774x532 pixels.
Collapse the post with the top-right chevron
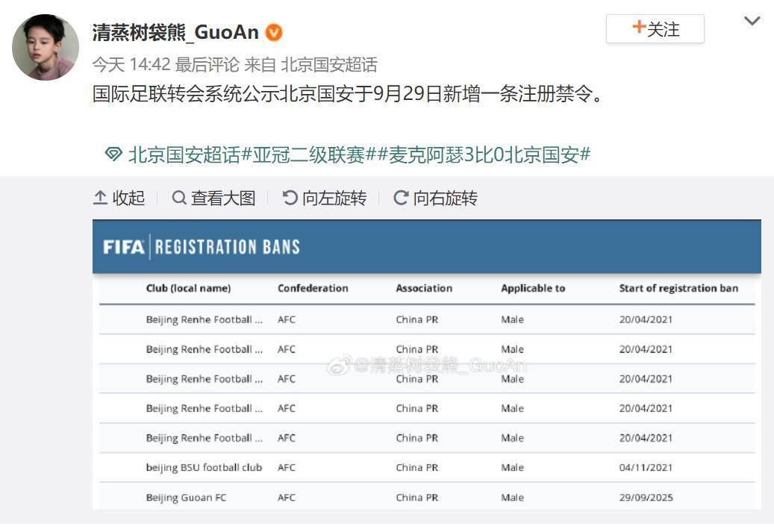(x=752, y=20)
